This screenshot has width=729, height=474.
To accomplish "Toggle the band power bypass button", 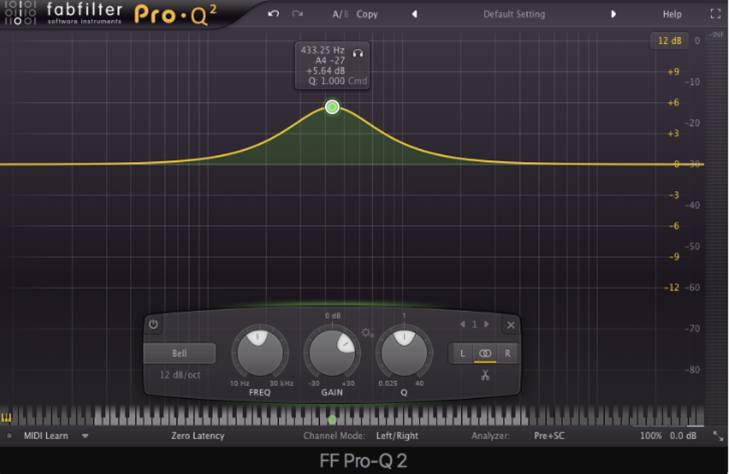I will click(x=153, y=324).
